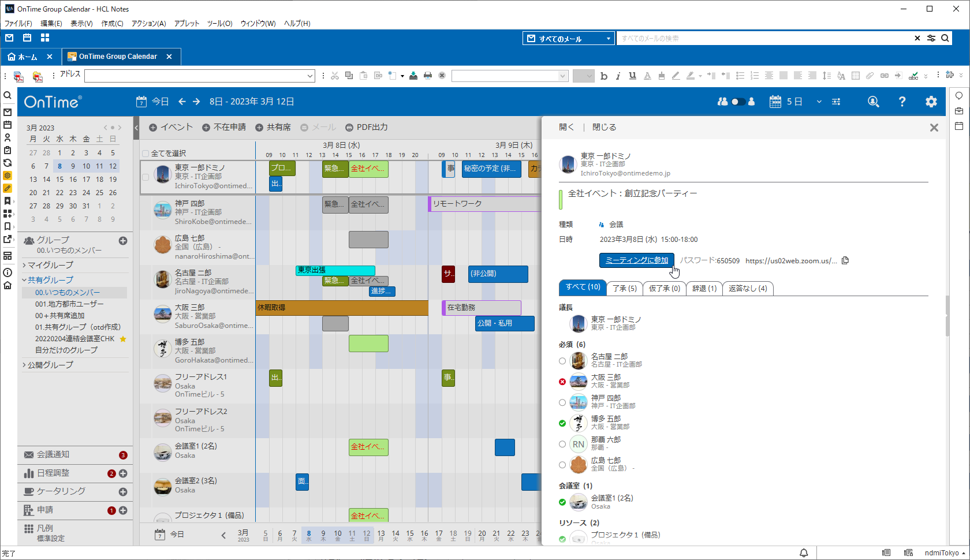Go to the next date range arrow

tap(196, 102)
